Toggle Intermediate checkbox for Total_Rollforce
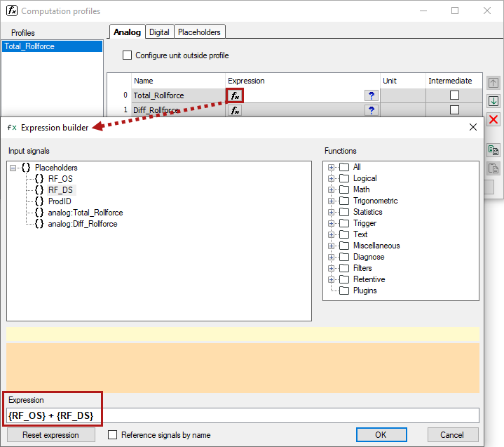This screenshot has width=504, height=447. click(454, 95)
